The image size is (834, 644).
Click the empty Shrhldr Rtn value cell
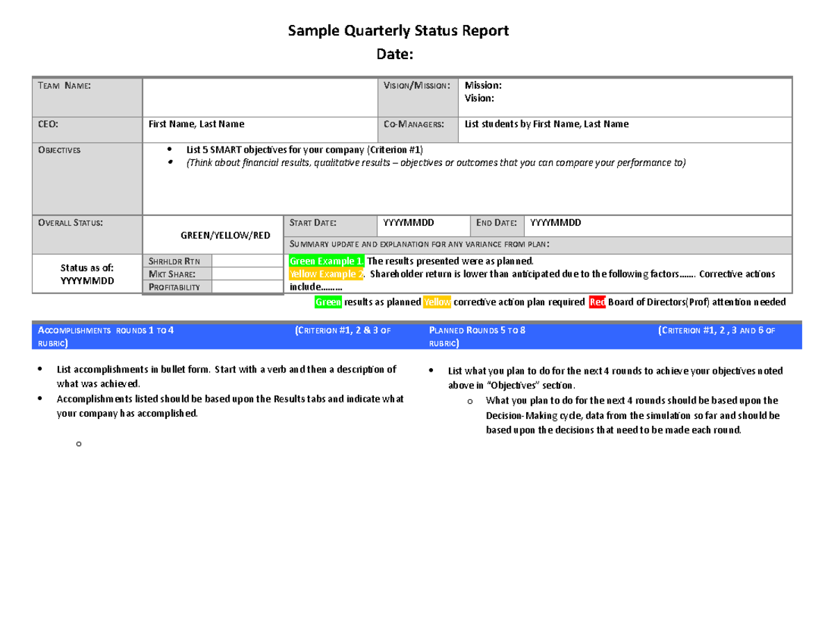click(x=247, y=261)
